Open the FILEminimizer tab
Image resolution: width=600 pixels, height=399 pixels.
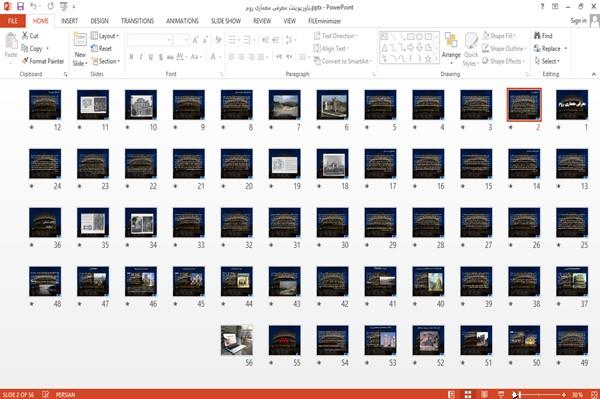click(324, 21)
